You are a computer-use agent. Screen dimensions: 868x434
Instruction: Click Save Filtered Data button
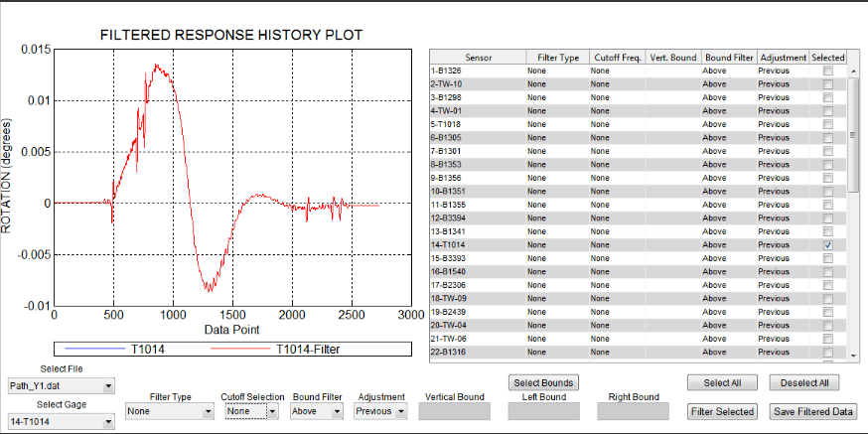(812, 411)
